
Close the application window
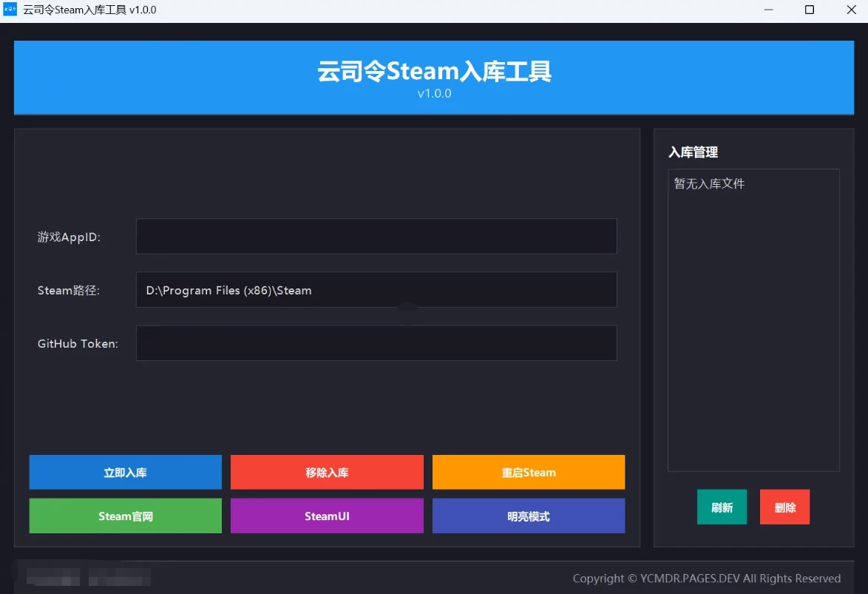coord(852,10)
